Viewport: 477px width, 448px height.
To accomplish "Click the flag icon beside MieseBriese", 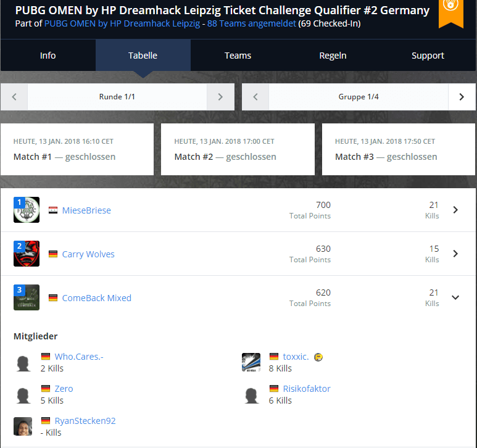I will pyautogui.click(x=53, y=210).
